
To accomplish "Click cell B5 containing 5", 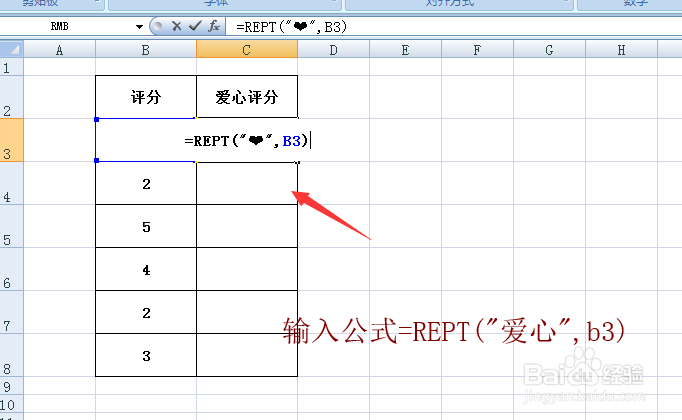I will click(x=146, y=226).
